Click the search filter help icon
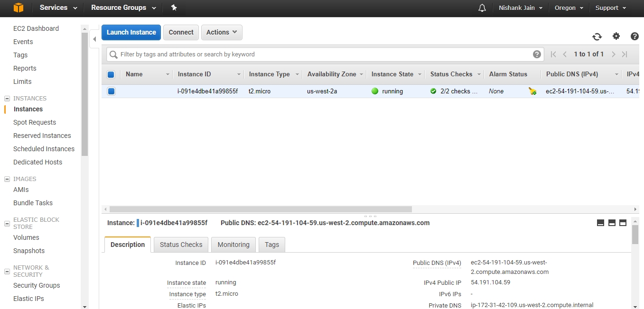Screen dimensions: 644x309 point(537,55)
